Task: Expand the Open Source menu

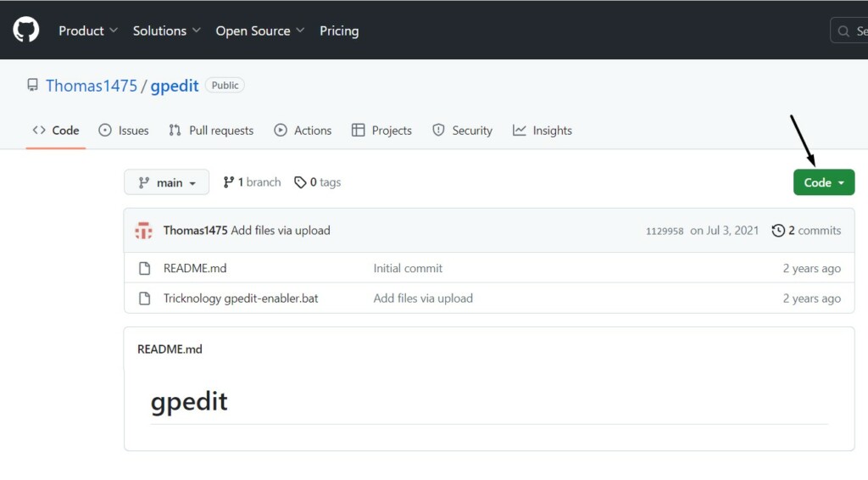Action: pyautogui.click(x=259, y=31)
